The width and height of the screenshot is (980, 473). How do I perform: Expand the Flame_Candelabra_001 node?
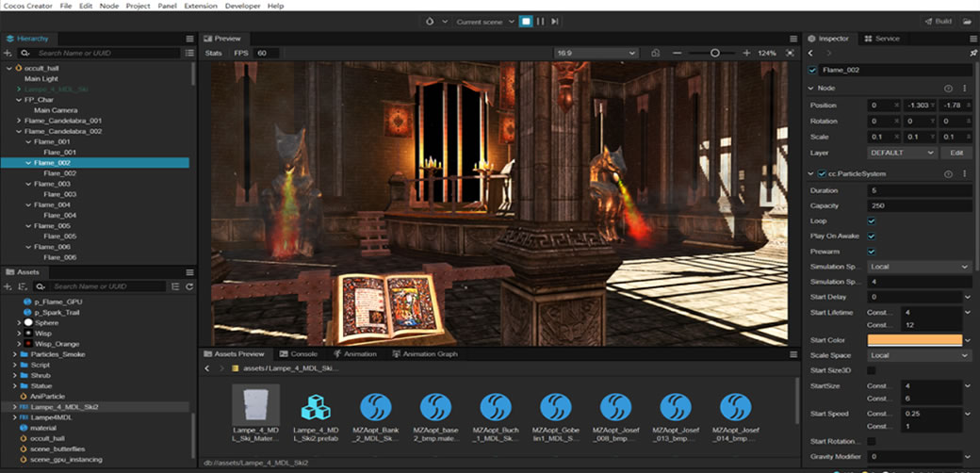pyautogui.click(x=19, y=121)
